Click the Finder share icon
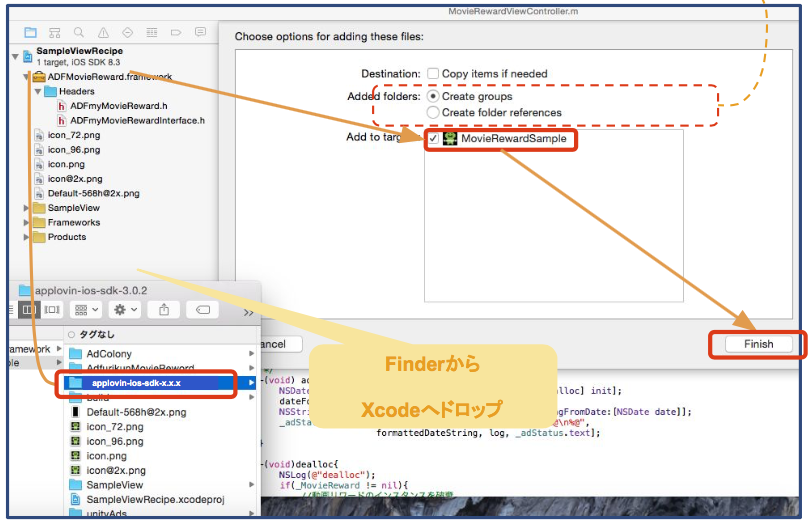This screenshot has width=810, height=522. [x=164, y=310]
